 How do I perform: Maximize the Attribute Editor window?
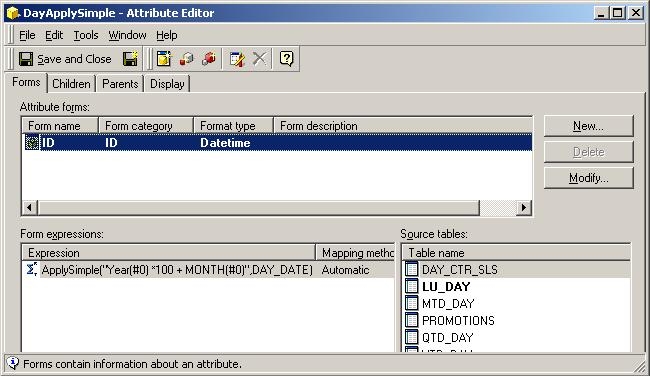(617, 13)
